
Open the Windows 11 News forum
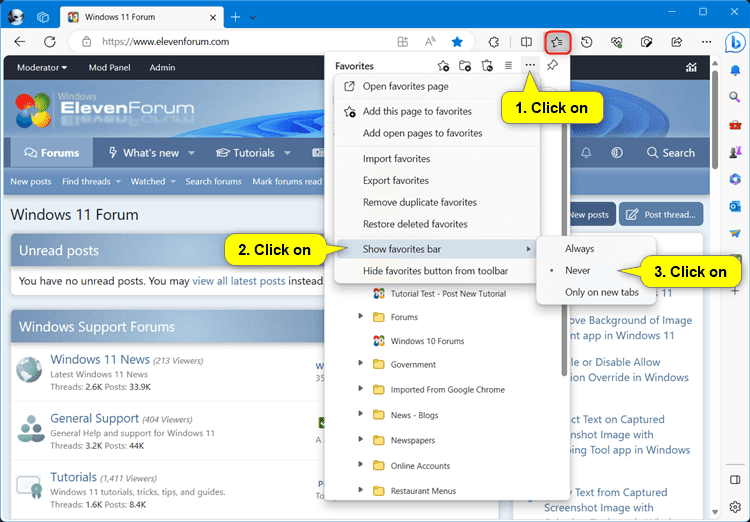click(x=100, y=359)
